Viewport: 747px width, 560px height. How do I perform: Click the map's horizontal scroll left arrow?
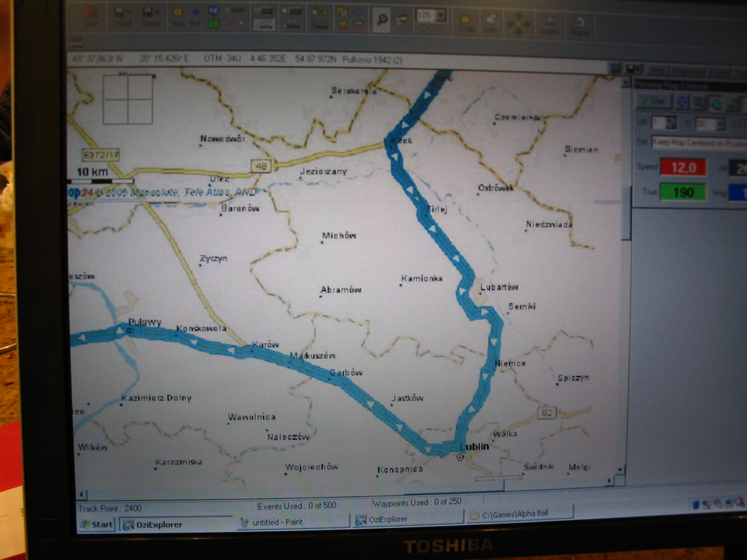point(82,494)
